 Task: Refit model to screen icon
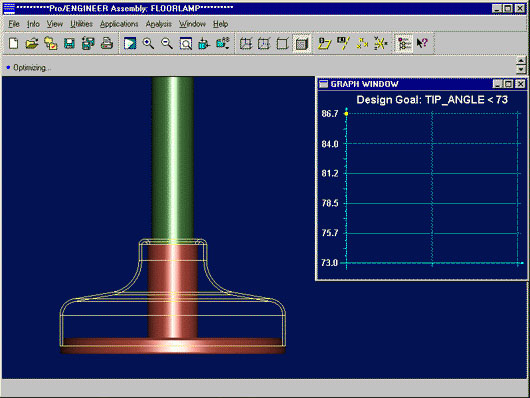click(x=186, y=43)
